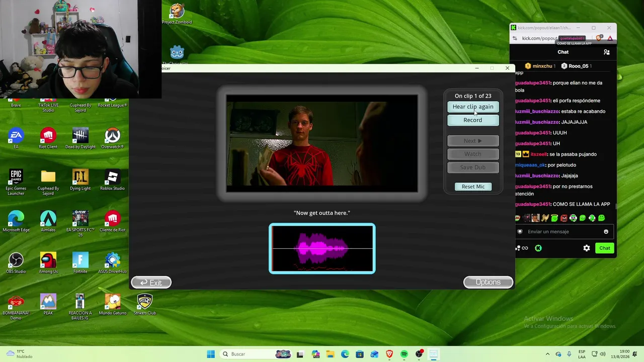644x362 pixels.
Task: Open Roblox Studio desktop icon
Action: (112, 180)
